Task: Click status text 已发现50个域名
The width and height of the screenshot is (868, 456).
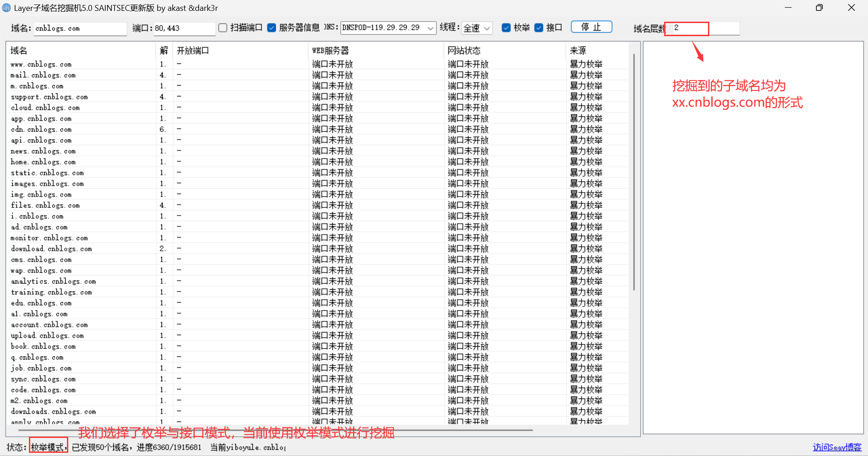Action: click(x=100, y=447)
